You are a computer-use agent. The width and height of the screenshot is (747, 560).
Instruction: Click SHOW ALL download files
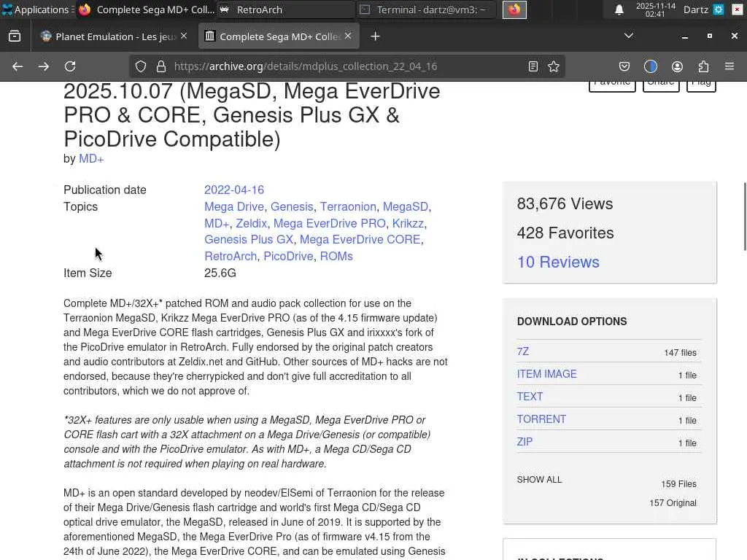coord(539,480)
